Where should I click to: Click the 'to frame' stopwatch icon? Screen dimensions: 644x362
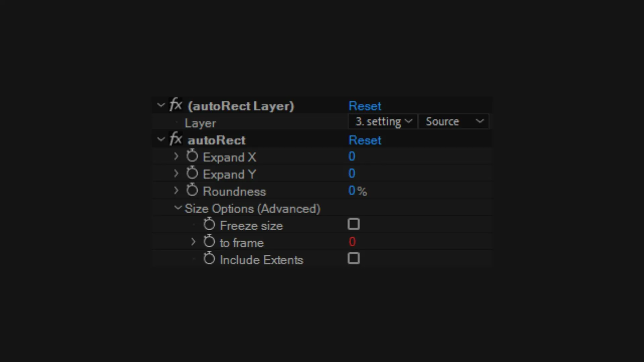point(209,242)
